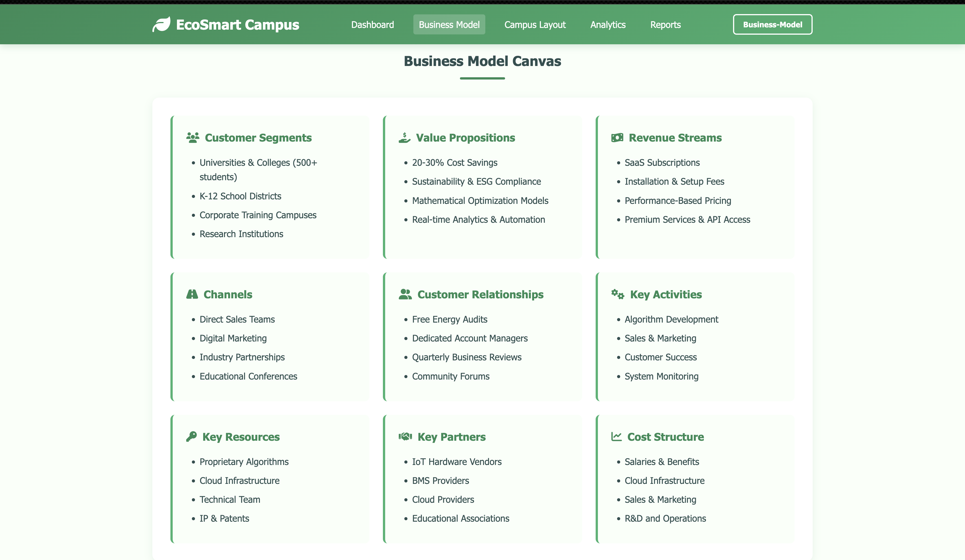Click the EcoSmart Campus brand title
Viewport: 965px width, 560px height.
[237, 25]
